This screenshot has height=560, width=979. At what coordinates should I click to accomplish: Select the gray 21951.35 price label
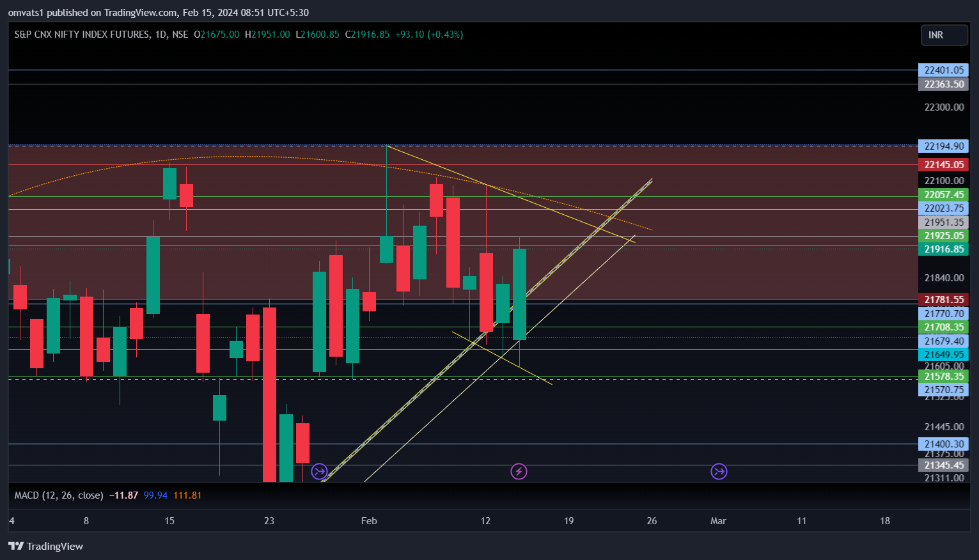pos(943,222)
